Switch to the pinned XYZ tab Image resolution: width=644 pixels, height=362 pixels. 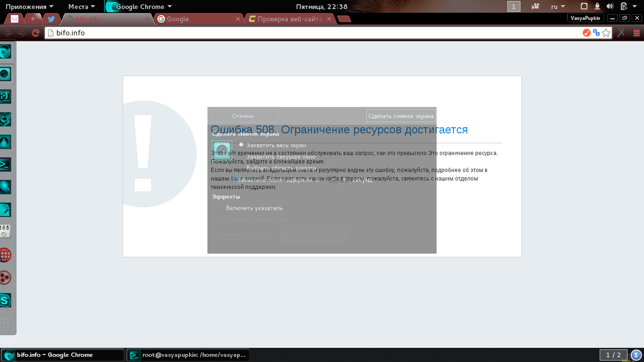click(14, 19)
